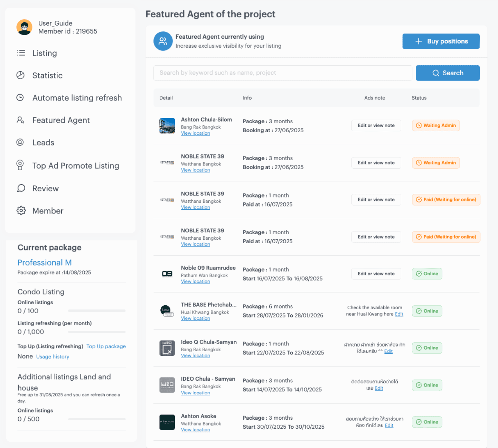
Task: Click Online status badge for Ashton Asoke
Action: coord(427,422)
